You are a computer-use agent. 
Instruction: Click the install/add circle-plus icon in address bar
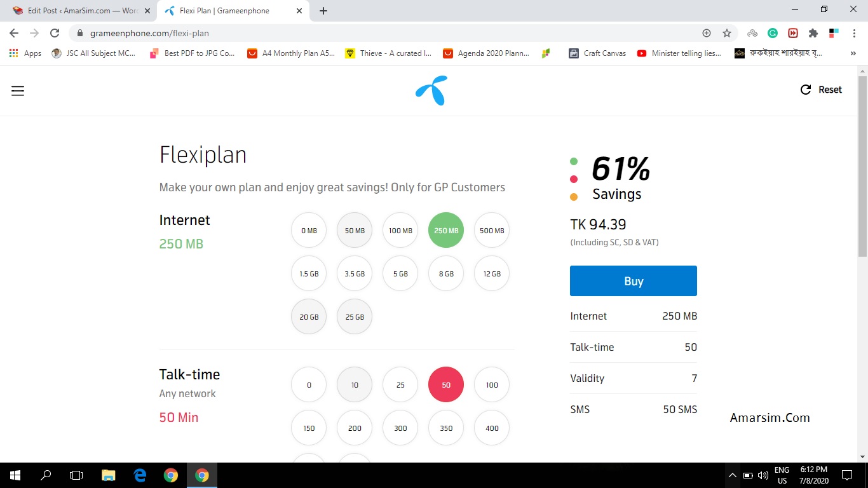707,33
